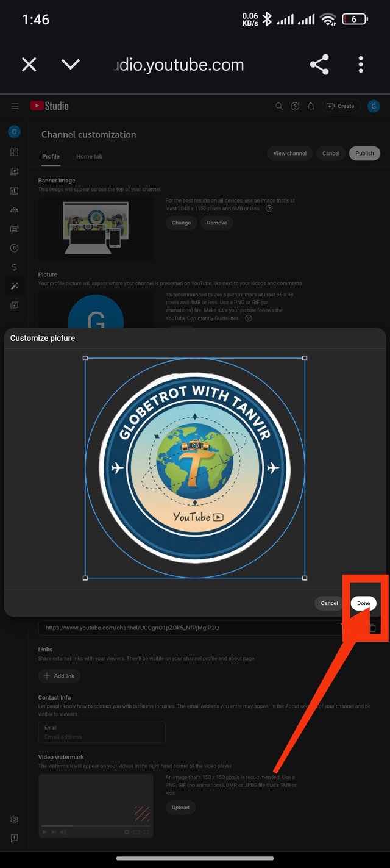Image resolution: width=390 pixels, height=868 pixels.
Task: Open the Create button
Action: click(x=341, y=106)
